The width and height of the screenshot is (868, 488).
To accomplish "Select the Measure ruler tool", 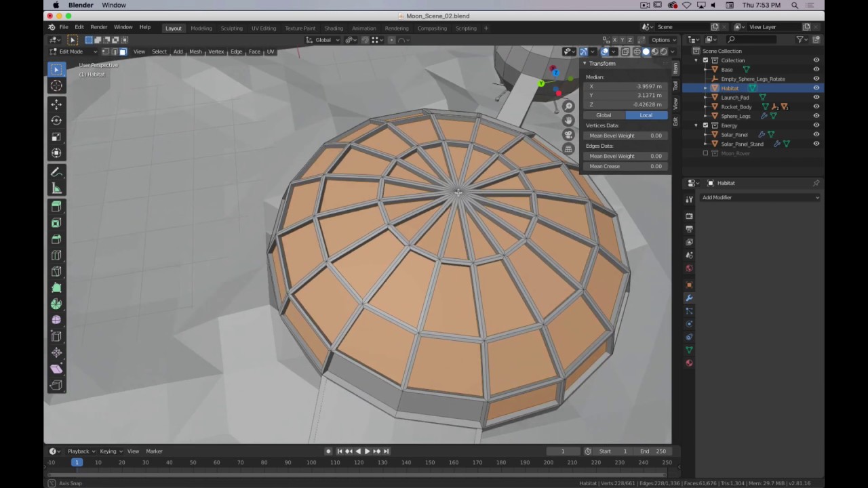I will click(x=56, y=188).
